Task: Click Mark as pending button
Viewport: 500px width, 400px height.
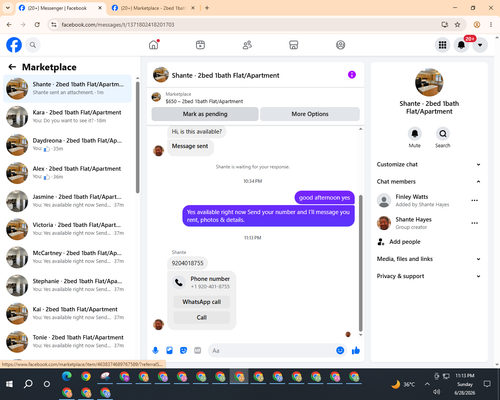Action: [205, 114]
